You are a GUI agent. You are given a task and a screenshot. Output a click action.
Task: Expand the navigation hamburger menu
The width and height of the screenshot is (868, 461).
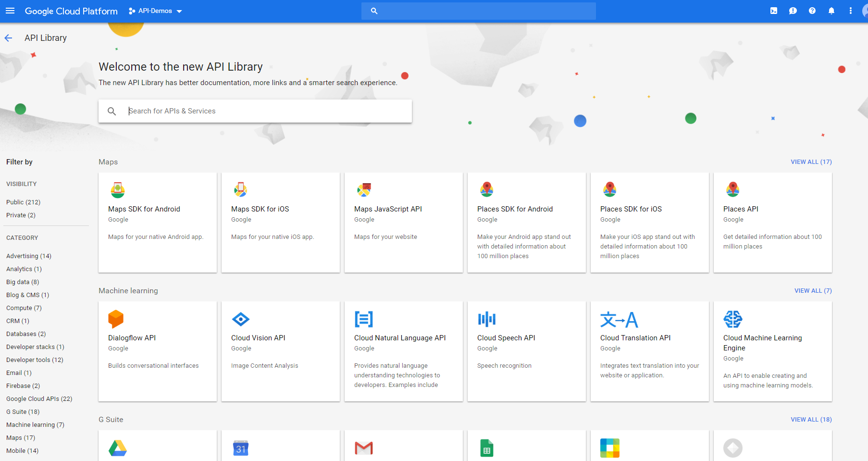(x=10, y=11)
